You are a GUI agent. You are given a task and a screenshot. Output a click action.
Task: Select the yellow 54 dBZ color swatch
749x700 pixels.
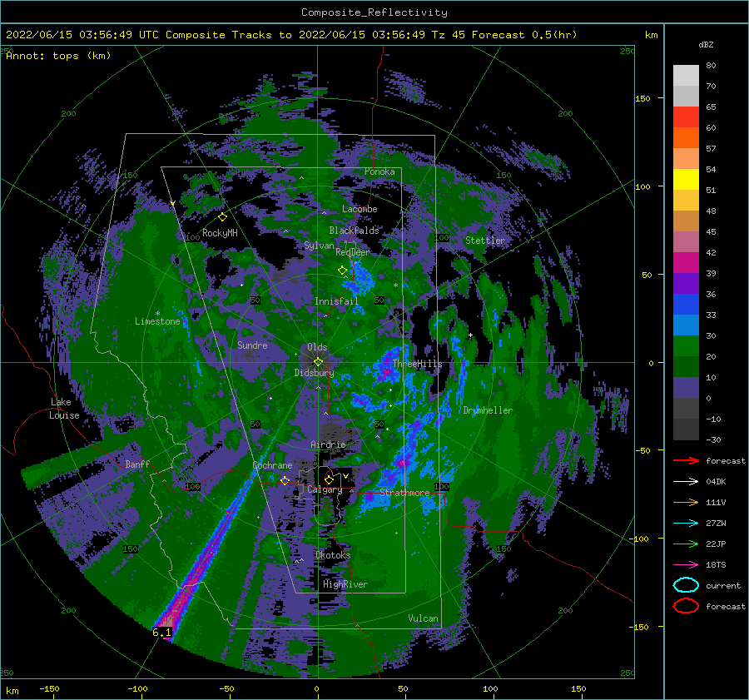tap(686, 179)
